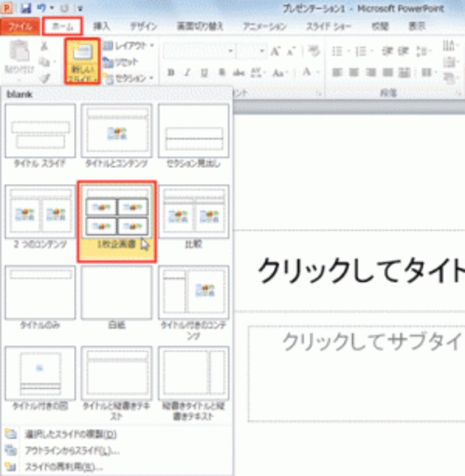Toggle text Shadow formatting
This screenshot has width=465, height=476.
point(222,73)
